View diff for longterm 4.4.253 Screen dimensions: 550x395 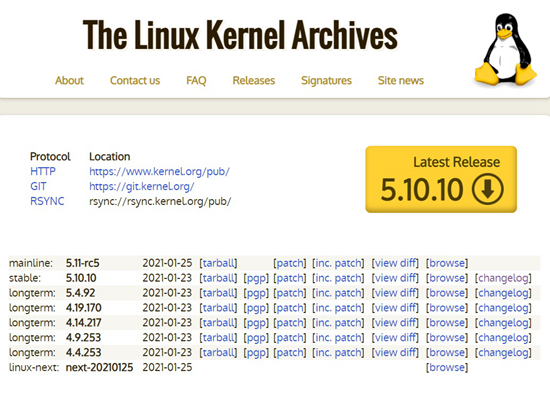(x=395, y=353)
